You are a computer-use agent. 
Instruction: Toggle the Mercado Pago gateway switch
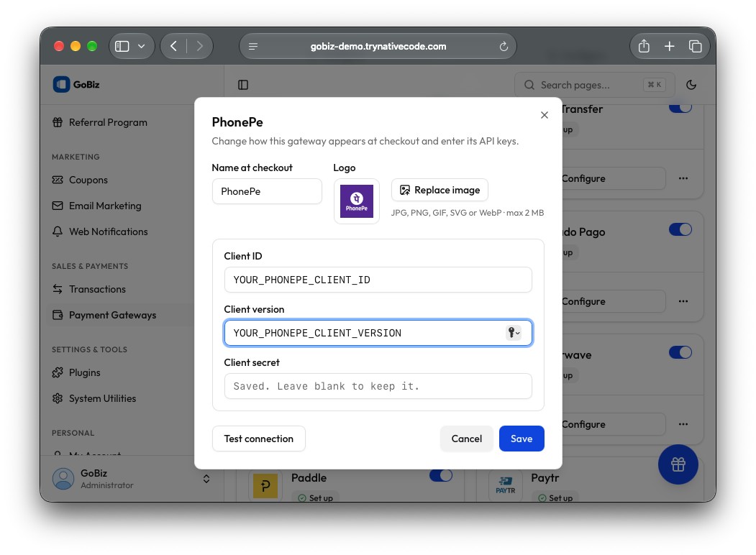pyautogui.click(x=680, y=229)
